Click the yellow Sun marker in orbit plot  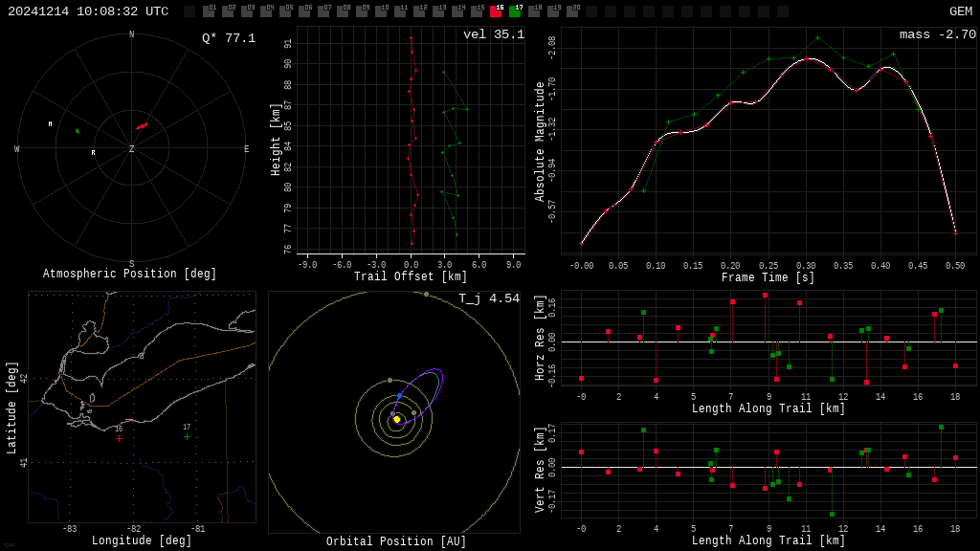(397, 419)
